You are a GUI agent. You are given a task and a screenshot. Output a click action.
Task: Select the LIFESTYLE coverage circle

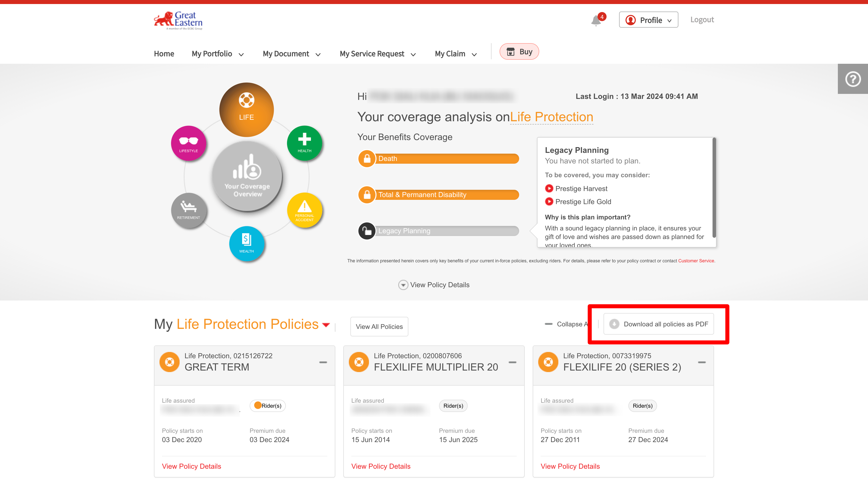[188, 143]
